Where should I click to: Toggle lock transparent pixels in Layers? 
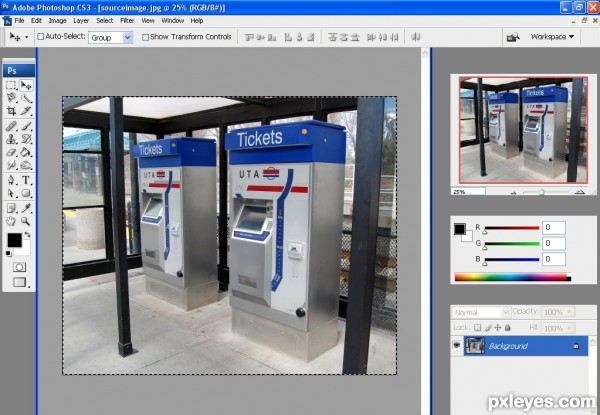coord(478,327)
